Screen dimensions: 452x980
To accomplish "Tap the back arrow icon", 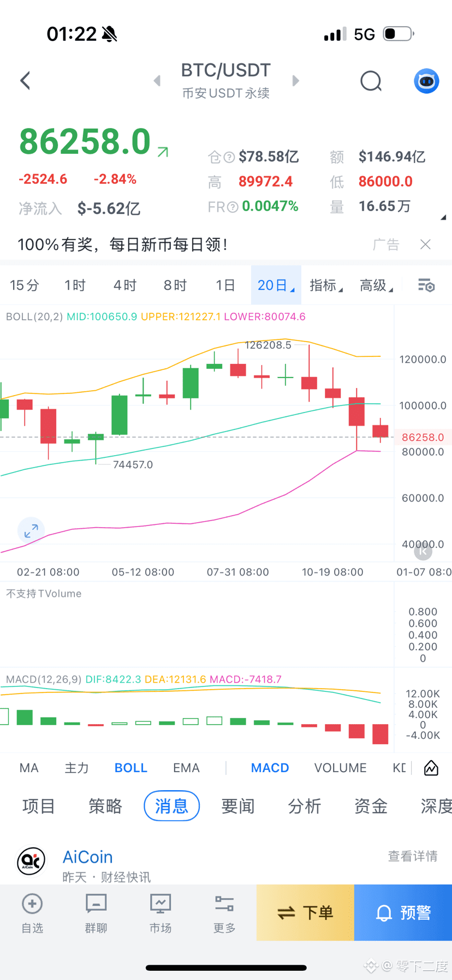I will tap(25, 81).
